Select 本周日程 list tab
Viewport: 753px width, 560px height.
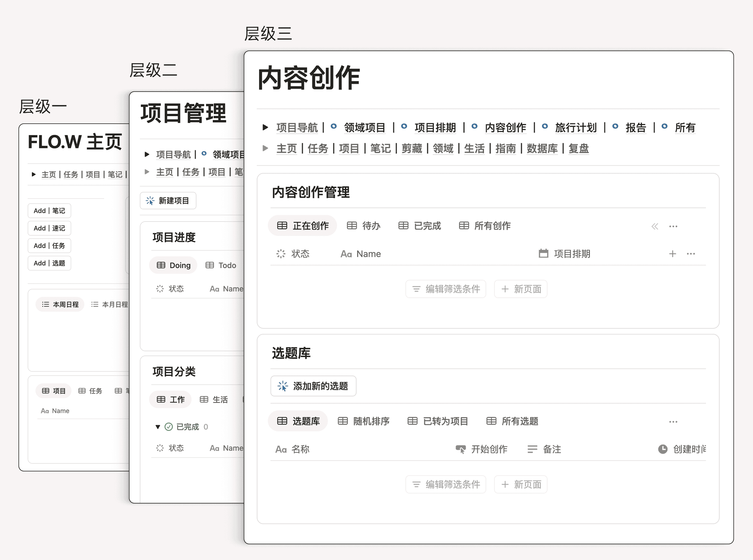[60, 304]
